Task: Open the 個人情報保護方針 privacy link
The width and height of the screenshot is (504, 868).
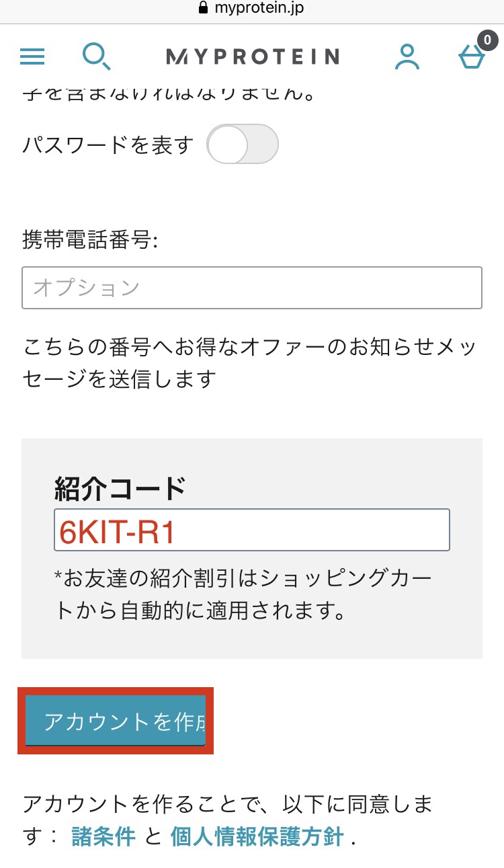Action: 257,837
